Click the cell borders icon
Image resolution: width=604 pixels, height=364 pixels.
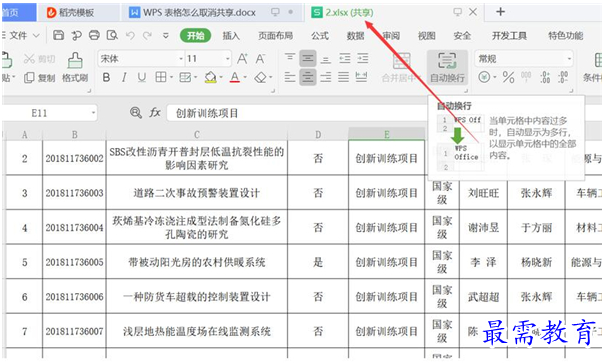pos(161,77)
